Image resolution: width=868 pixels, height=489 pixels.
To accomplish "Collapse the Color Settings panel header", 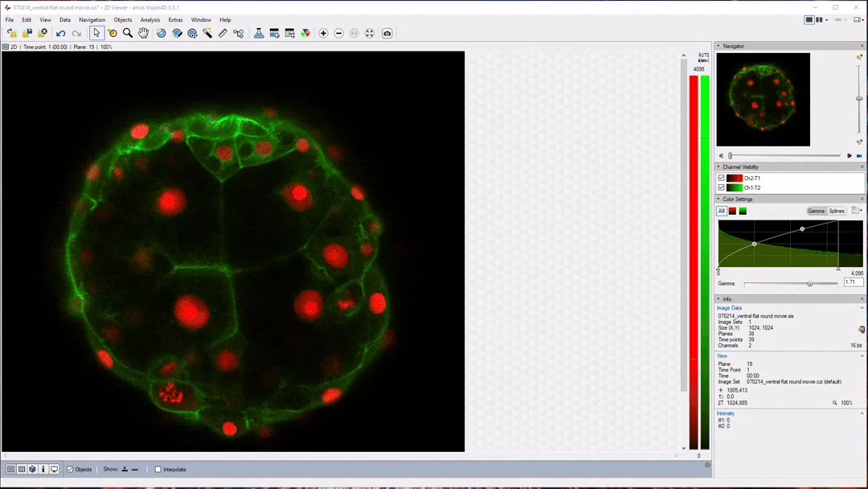I will [x=719, y=199].
